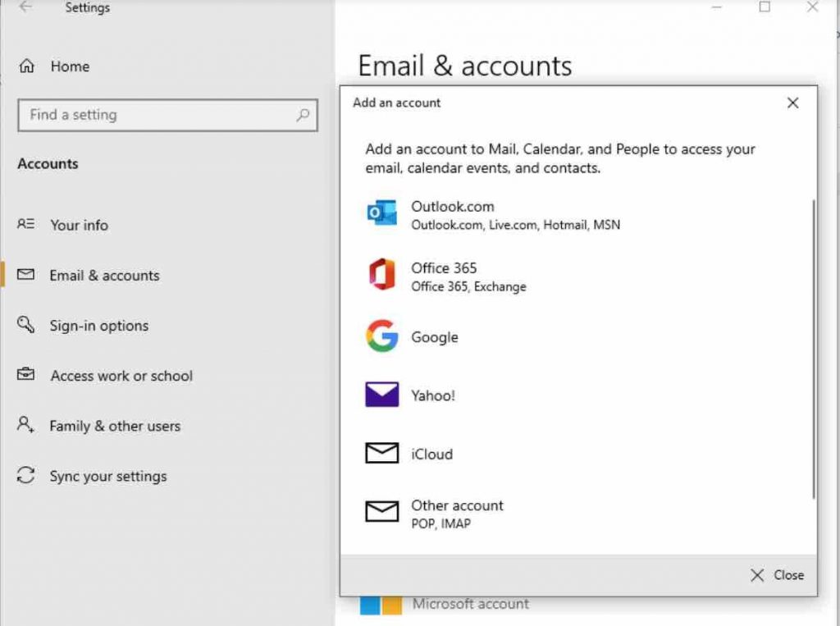
Task: Click Close at the dialog bottom
Action: [776, 575]
